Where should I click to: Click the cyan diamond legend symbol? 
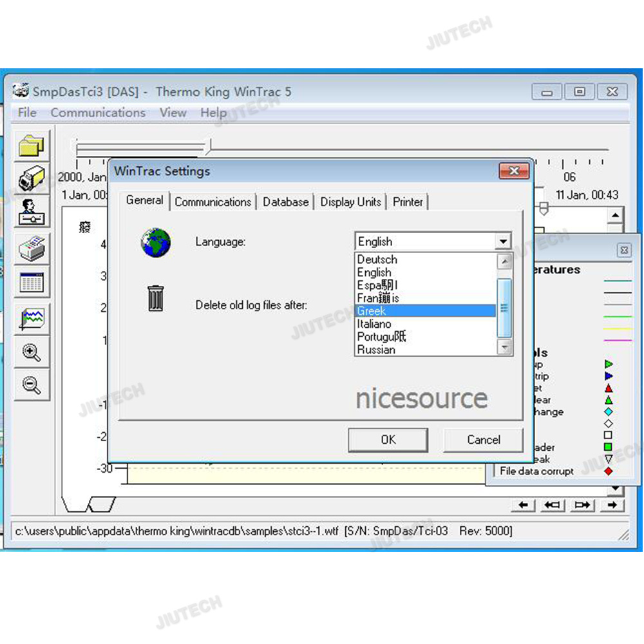609,412
